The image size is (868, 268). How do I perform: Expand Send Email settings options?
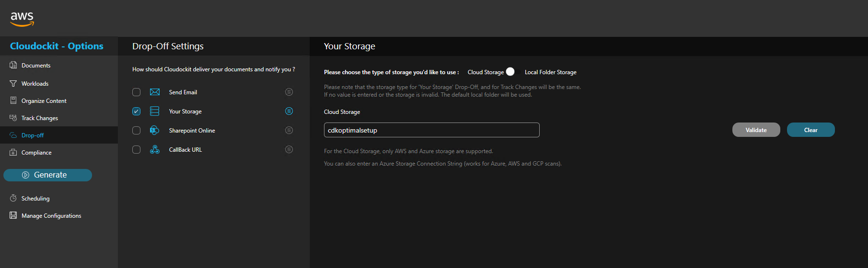(x=289, y=92)
